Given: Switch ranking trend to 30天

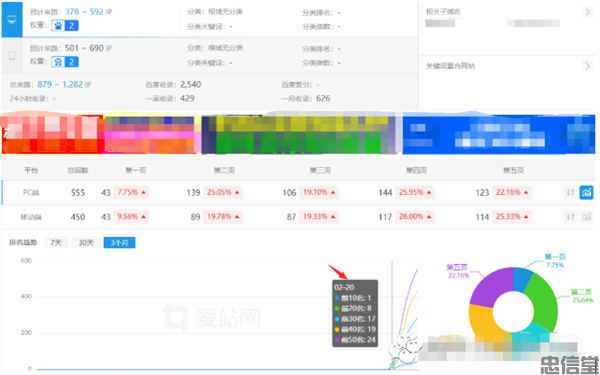Looking at the screenshot, I should pyautogui.click(x=86, y=243).
